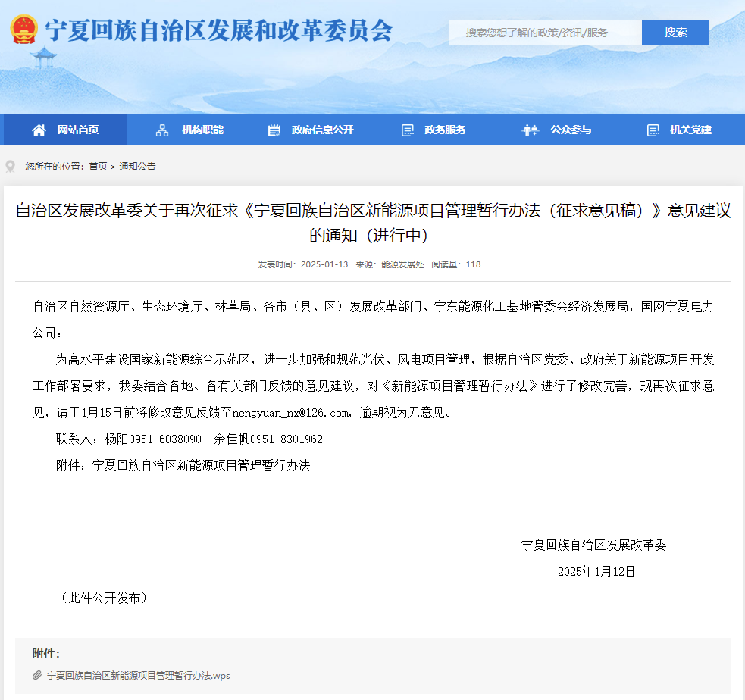Open the 机构职能 menu item
The height and width of the screenshot is (700, 745).
click(202, 130)
